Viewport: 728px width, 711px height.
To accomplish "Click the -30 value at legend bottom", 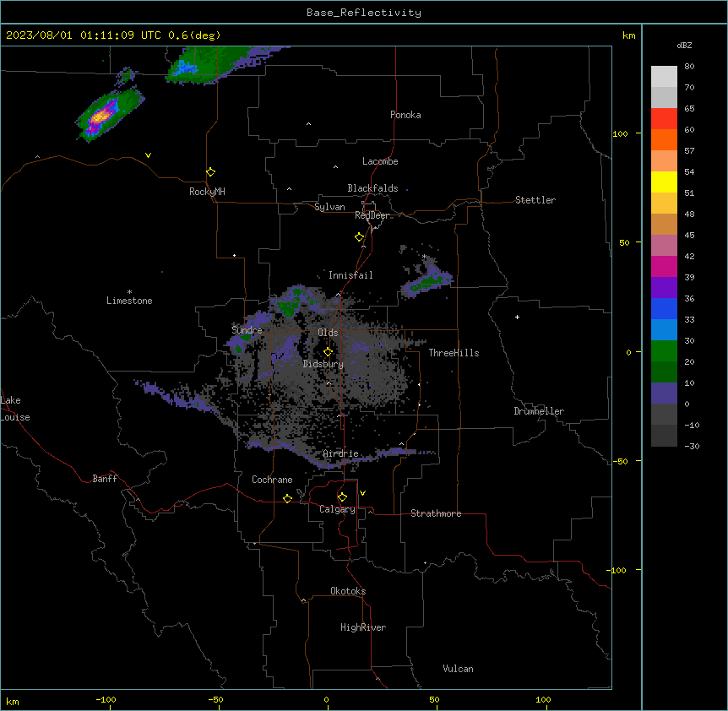I will coord(692,447).
